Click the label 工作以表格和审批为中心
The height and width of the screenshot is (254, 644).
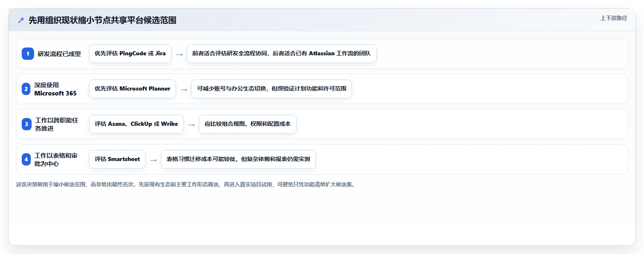56,159
